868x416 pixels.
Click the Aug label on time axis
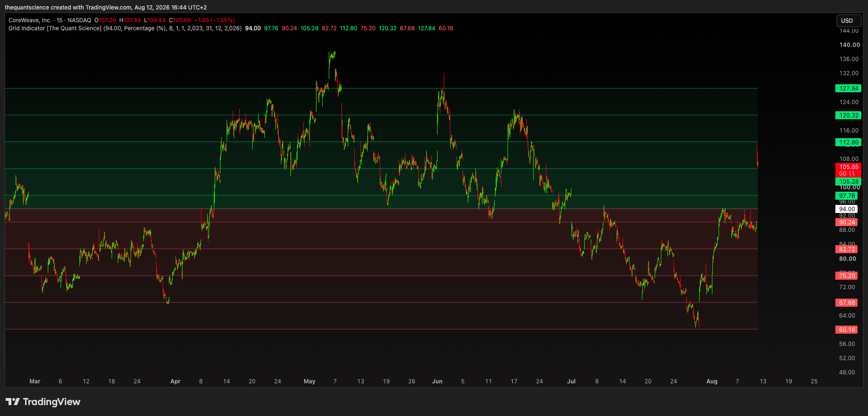(x=712, y=381)
